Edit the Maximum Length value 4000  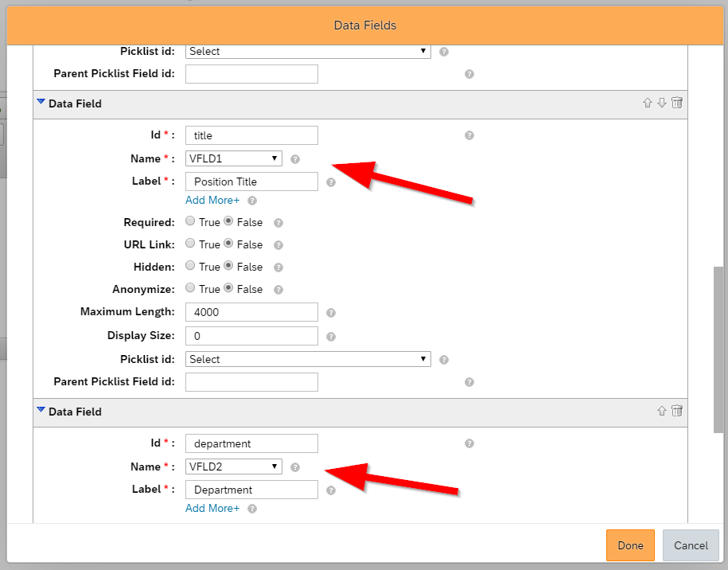(251, 312)
